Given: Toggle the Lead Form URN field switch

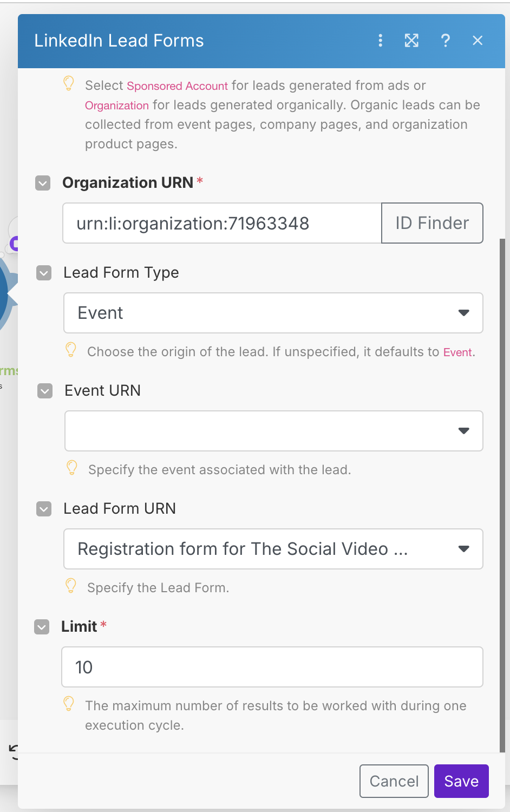Looking at the screenshot, I should point(44,509).
